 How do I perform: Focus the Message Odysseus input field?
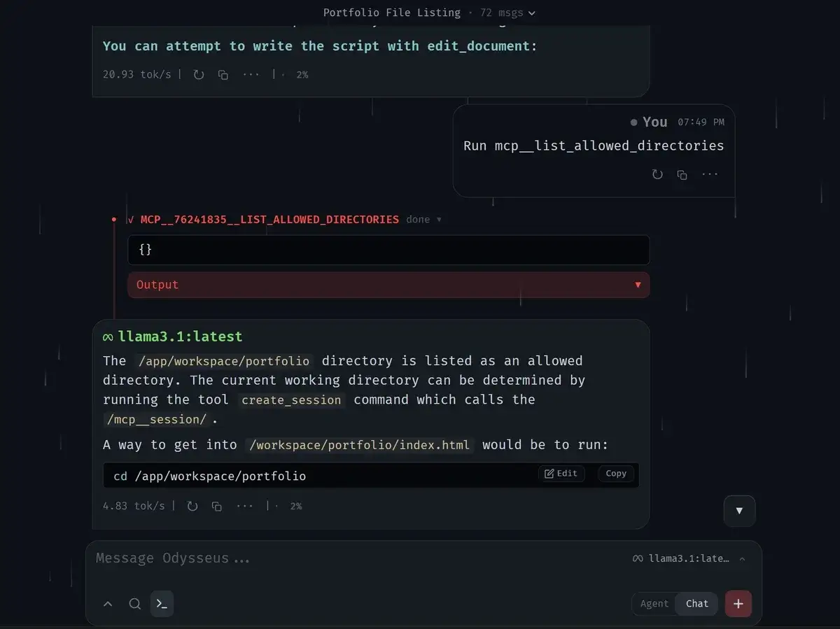point(357,558)
